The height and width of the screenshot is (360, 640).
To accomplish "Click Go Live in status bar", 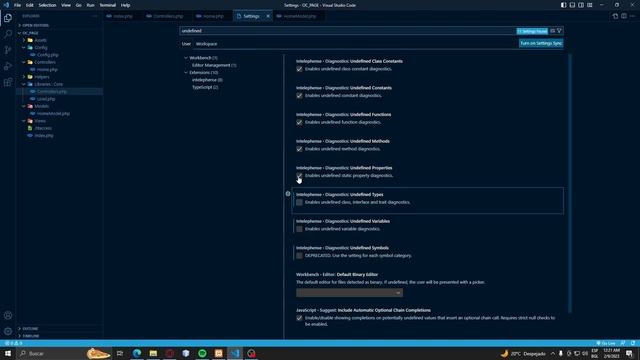I will pos(606,343).
